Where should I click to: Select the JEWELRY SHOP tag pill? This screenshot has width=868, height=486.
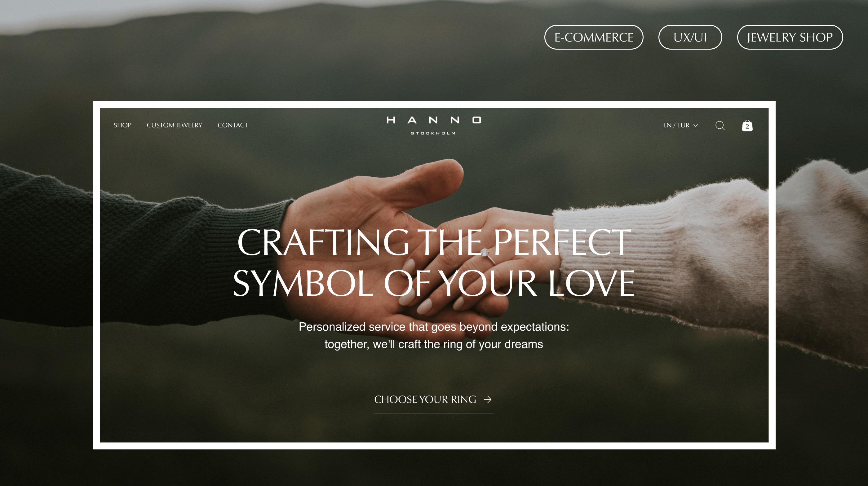790,37
